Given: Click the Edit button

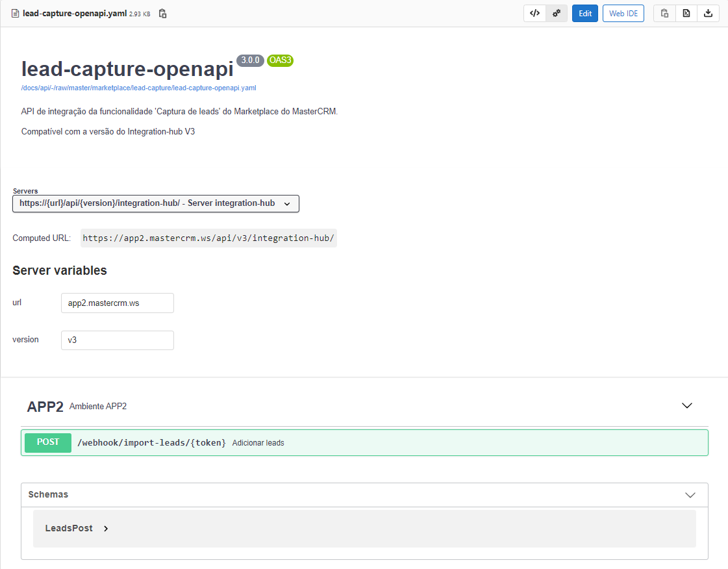Looking at the screenshot, I should click(x=585, y=14).
